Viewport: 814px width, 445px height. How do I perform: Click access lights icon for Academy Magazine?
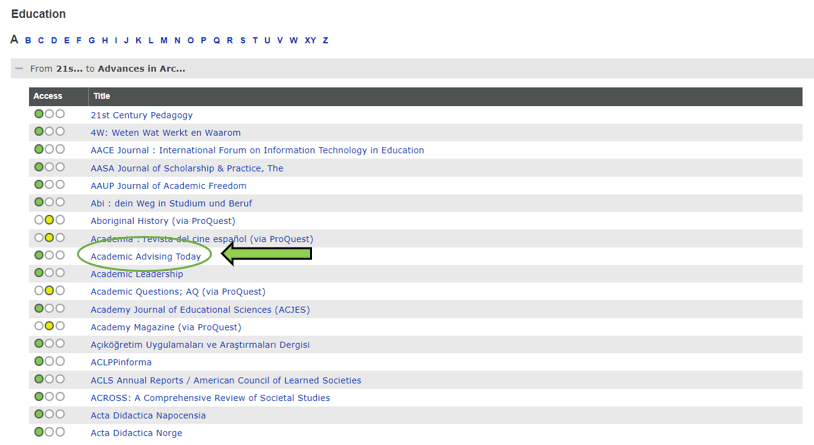click(49, 326)
